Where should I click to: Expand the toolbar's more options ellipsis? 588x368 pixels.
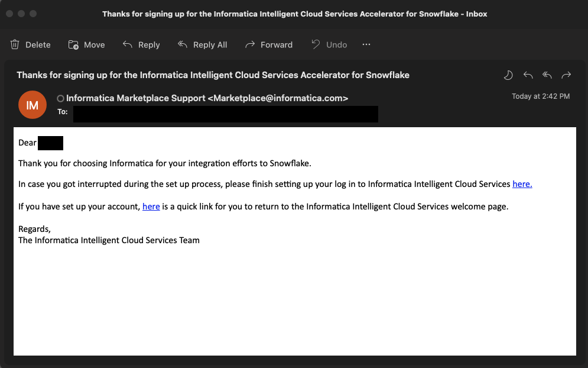(x=366, y=45)
